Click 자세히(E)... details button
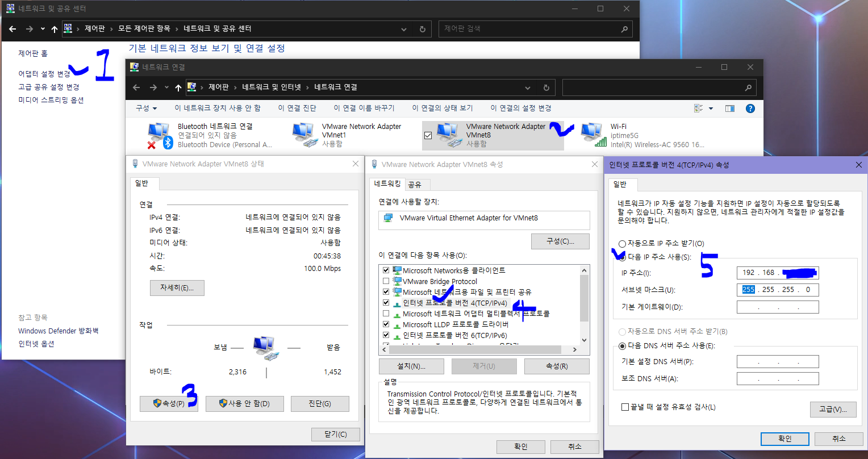 click(177, 287)
